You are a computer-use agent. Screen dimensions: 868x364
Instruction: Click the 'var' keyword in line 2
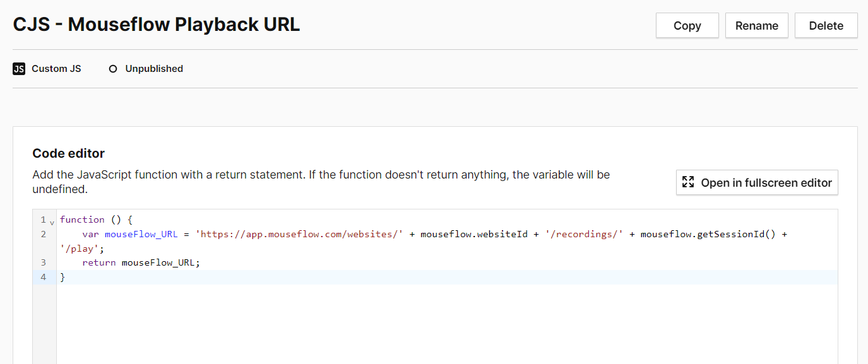point(90,234)
